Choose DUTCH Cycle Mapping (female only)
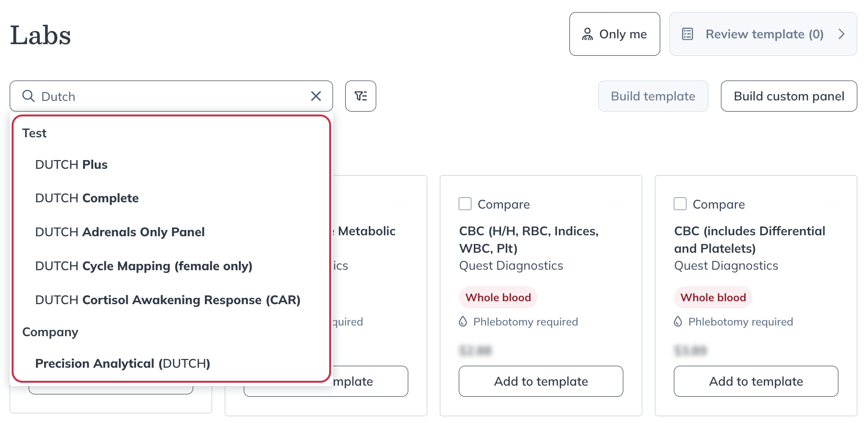This screenshot has width=868, height=423. (144, 266)
